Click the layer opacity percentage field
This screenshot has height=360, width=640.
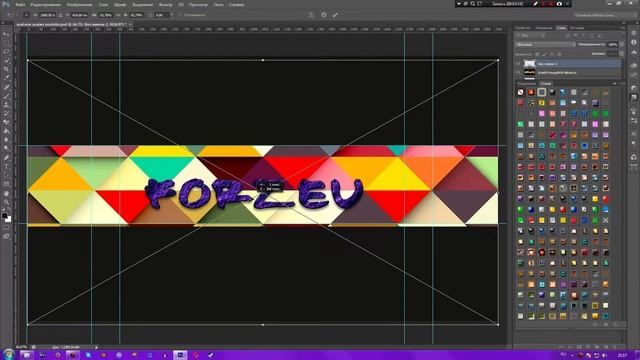click(x=612, y=44)
